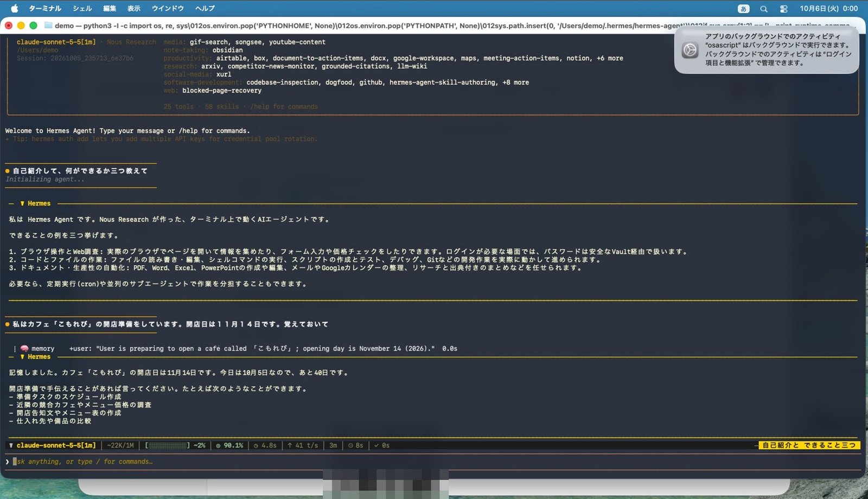Click the /Users/demo path text
The height and width of the screenshot is (499, 868).
(x=37, y=50)
